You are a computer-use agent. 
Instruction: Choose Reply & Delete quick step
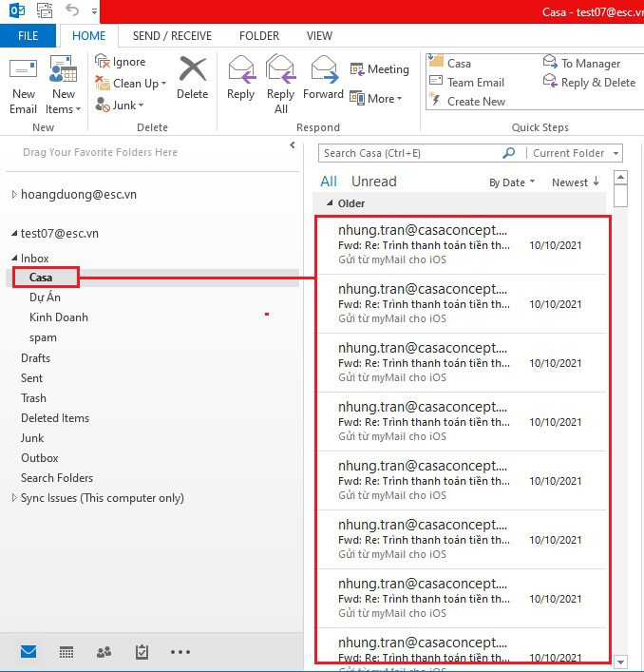tap(589, 82)
